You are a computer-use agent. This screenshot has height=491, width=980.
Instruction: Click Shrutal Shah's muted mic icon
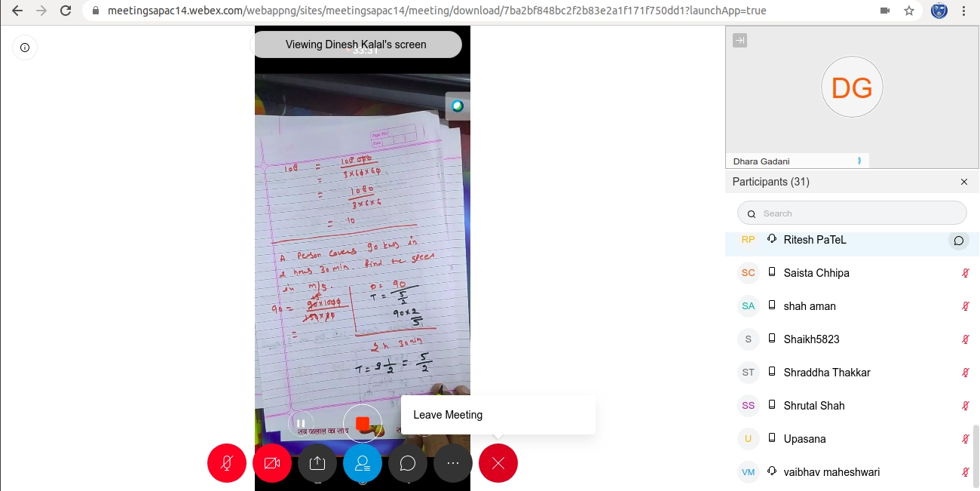click(966, 406)
